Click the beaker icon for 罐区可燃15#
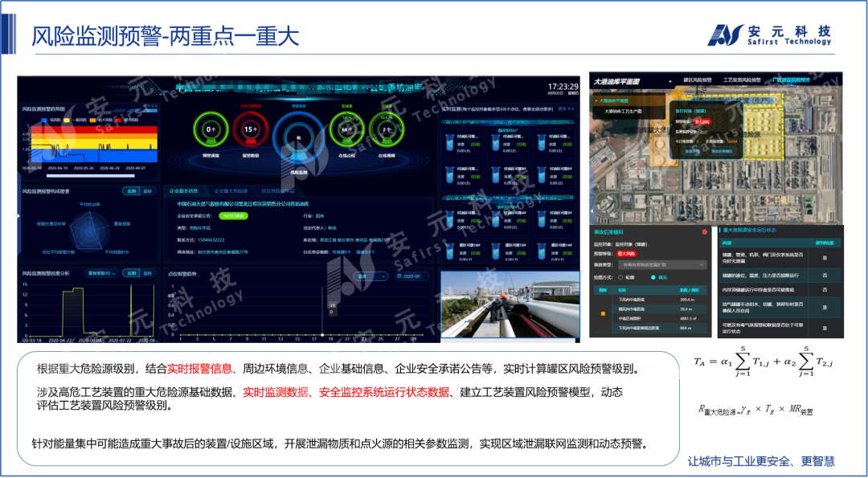This screenshot has width=868, height=478. pos(495,251)
